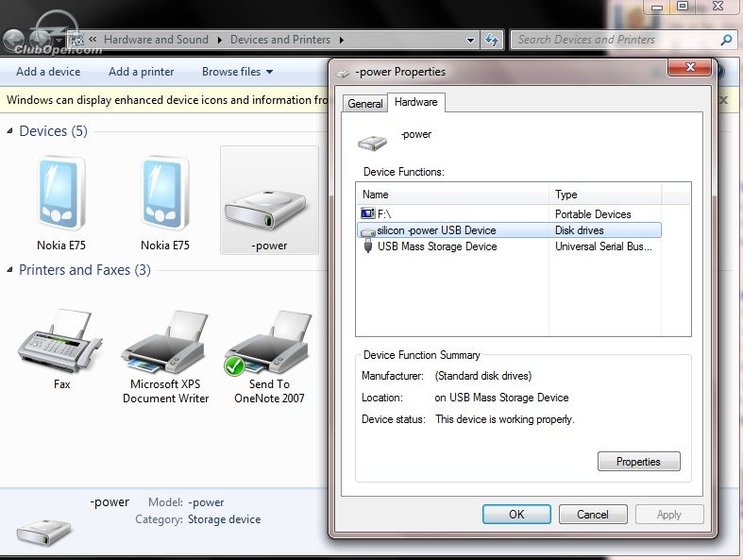Select the Fax printer icon
Viewport: 743px width, 560px height.
pos(59,341)
